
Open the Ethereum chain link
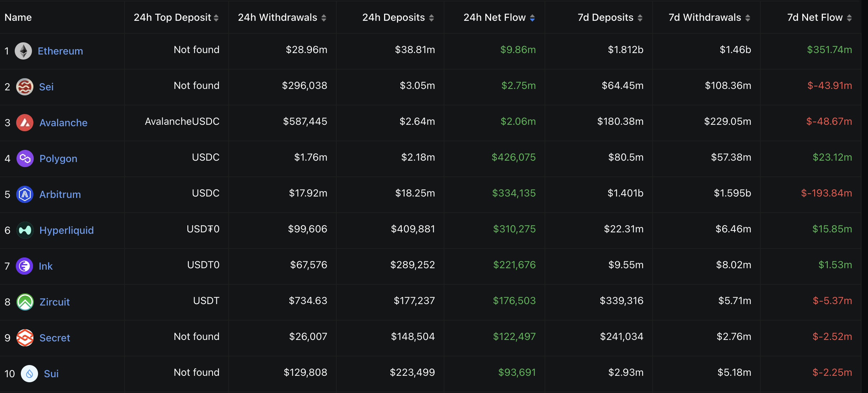point(60,51)
